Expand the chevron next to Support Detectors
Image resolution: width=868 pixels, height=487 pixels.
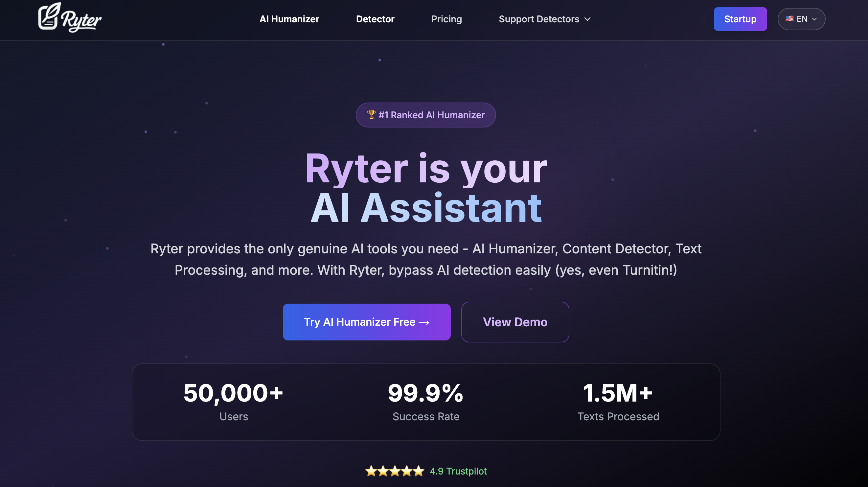click(587, 19)
